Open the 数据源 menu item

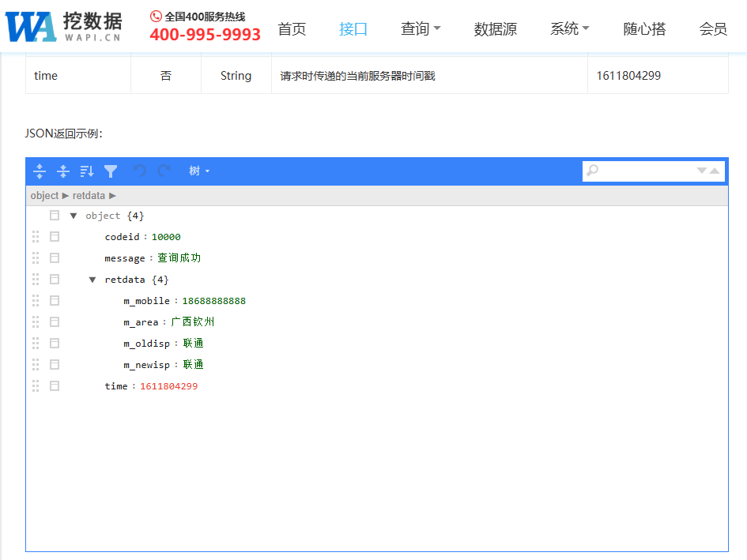click(x=496, y=28)
